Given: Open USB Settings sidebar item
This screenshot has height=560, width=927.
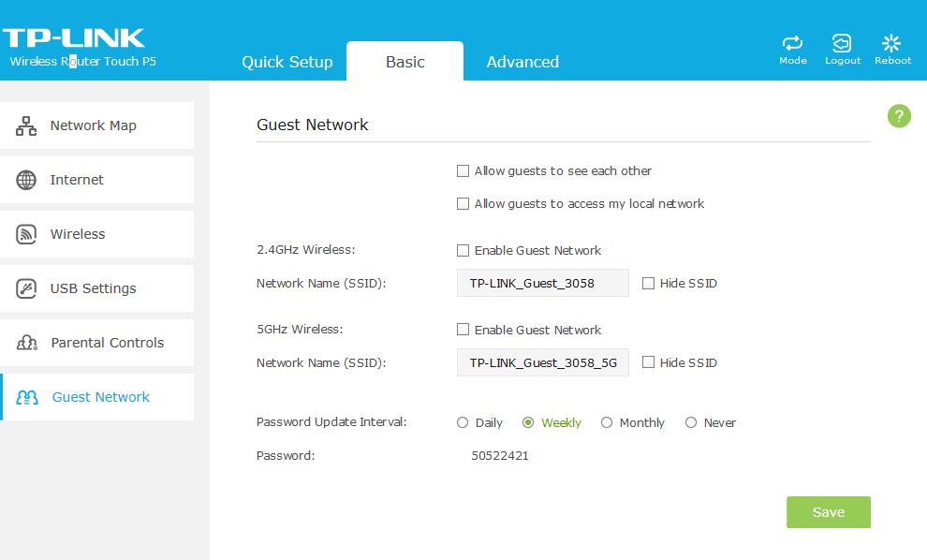Looking at the screenshot, I should pyautogui.click(x=97, y=288).
